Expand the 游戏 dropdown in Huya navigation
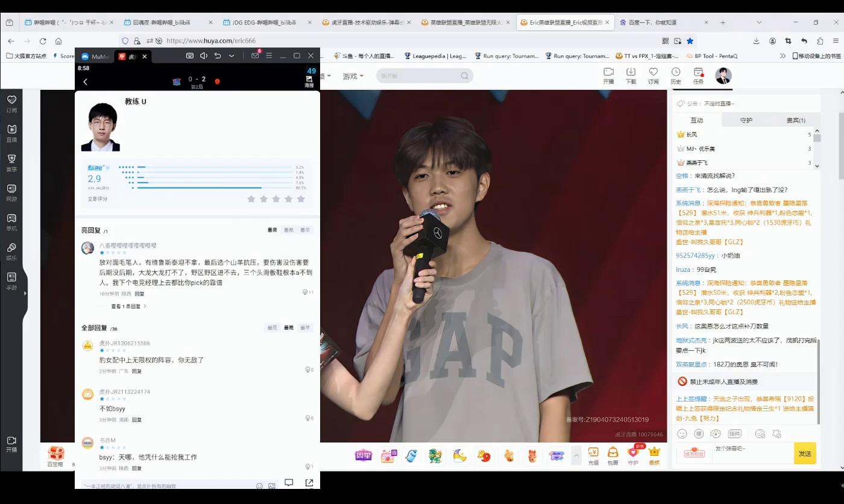 pos(353,77)
